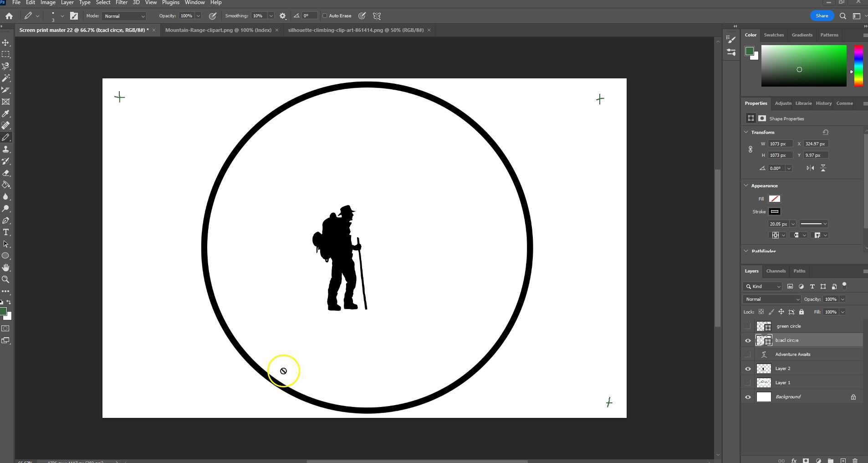Open the Mountain-Range-clipart.png document tab

pos(218,30)
